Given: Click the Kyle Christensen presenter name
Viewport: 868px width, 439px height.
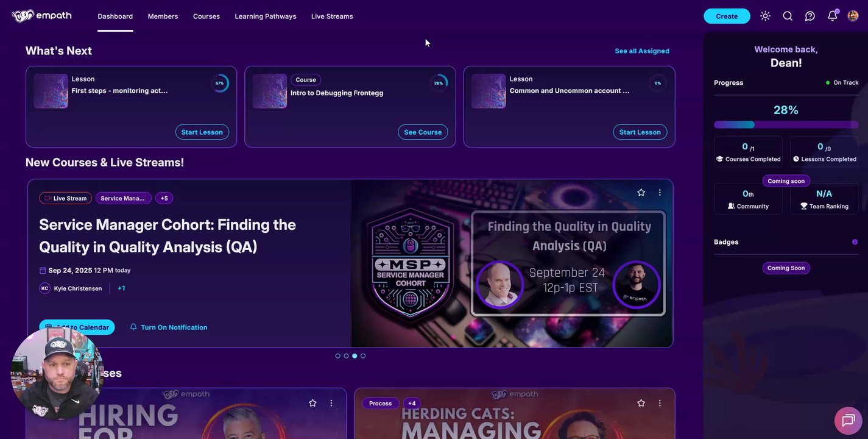Looking at the screenshot, I should (x=78, y=288).
